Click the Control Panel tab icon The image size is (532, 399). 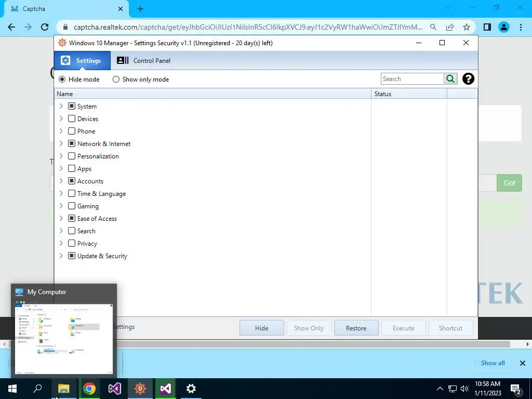123,60
